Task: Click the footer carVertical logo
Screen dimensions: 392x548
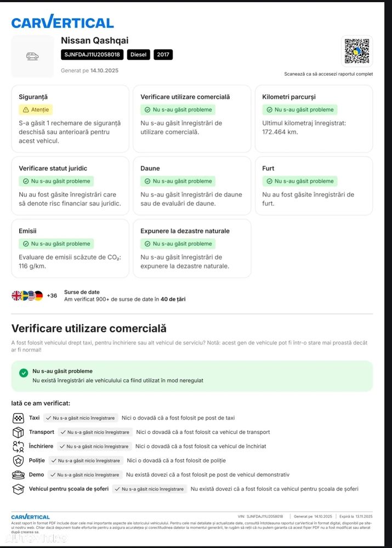Action: 30,517
